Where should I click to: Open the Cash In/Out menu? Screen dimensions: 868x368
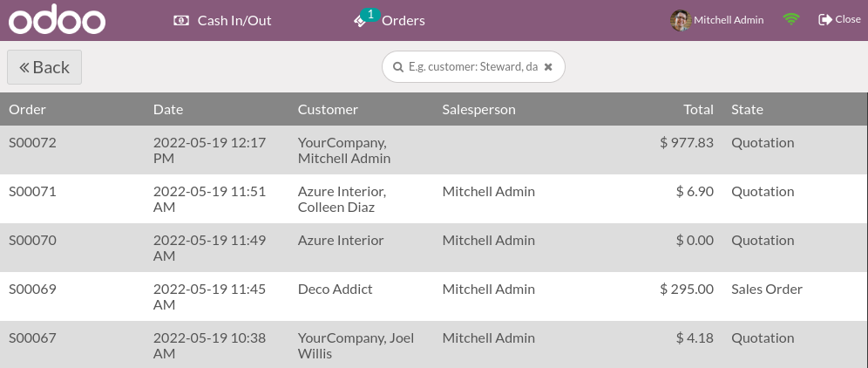coord(234,20)
